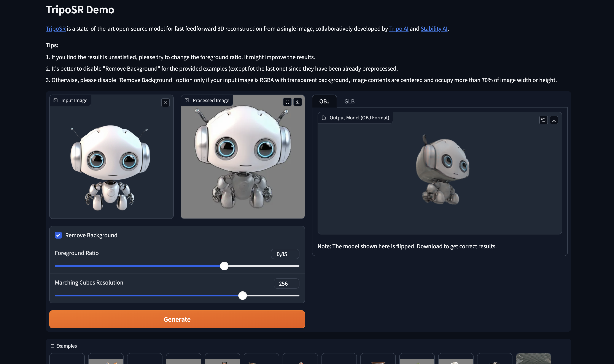Select the OBJ tab
Image resolution: width=614 pixels, height=364 pixels.
pos(324,101)
